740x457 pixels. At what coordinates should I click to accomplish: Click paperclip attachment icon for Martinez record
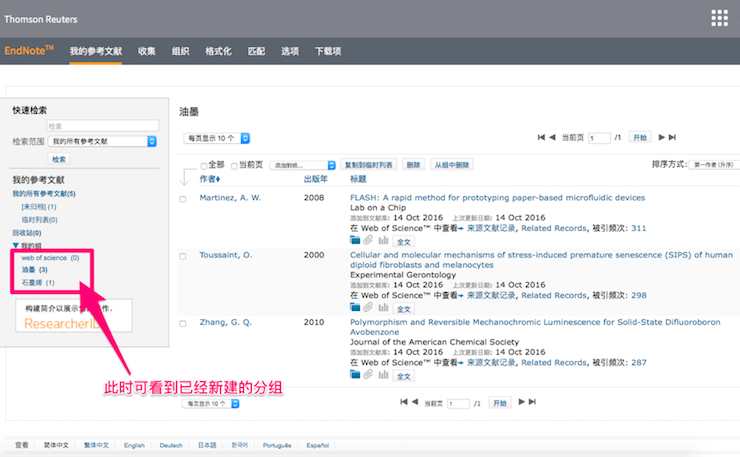pyautogui.click(x=368, y=240)
